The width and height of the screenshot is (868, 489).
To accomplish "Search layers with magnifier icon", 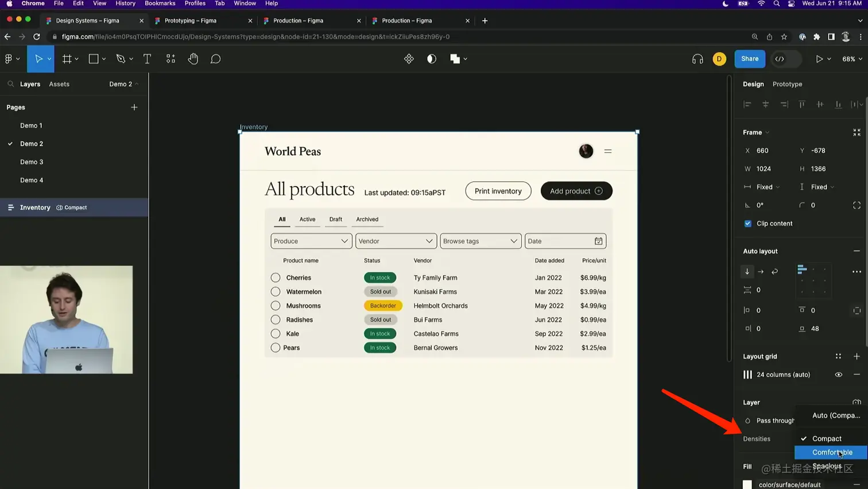I will [x=11, y=84].
